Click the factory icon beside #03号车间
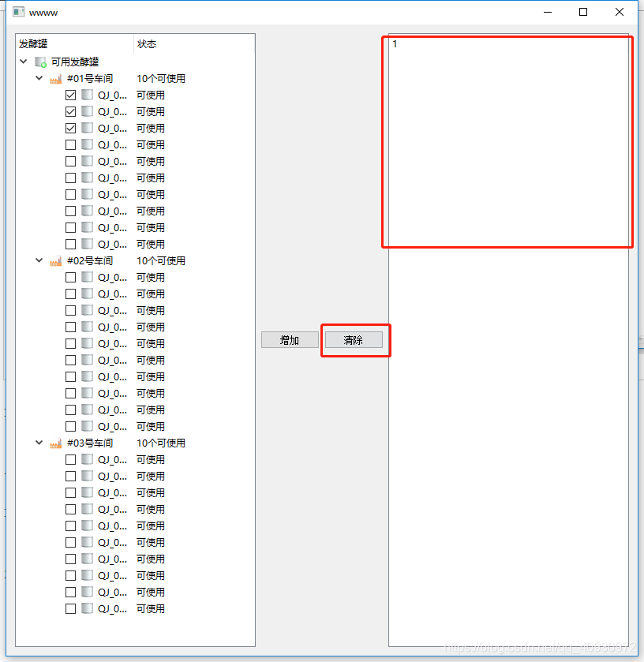The image size is (644, 662). point(55,443)
